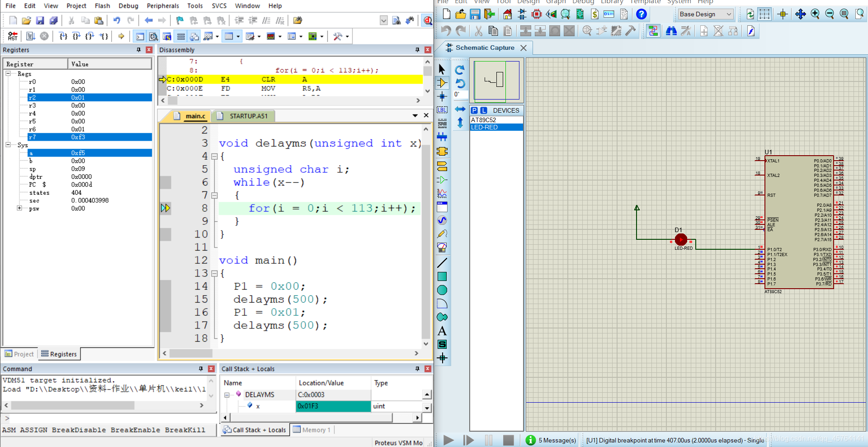Select the Proteus 2D circle graphics tool
Viewport: 868px width, 447px height.
tap(442, 290)
